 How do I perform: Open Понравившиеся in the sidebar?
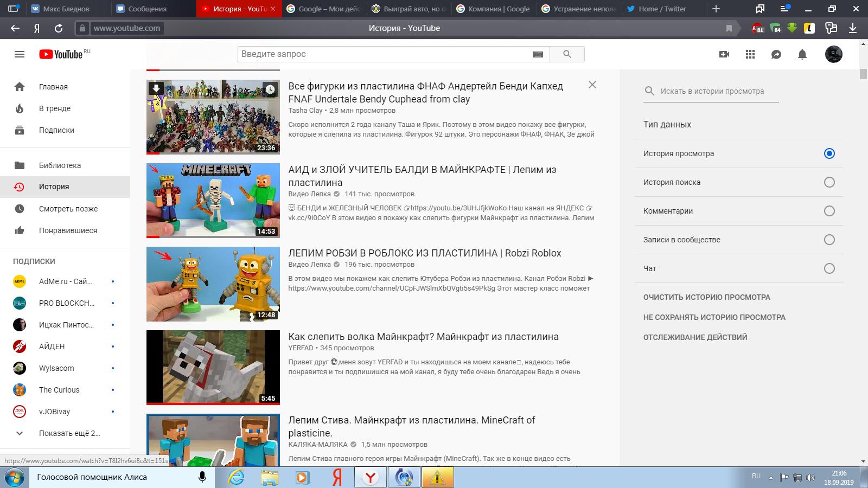65,230
